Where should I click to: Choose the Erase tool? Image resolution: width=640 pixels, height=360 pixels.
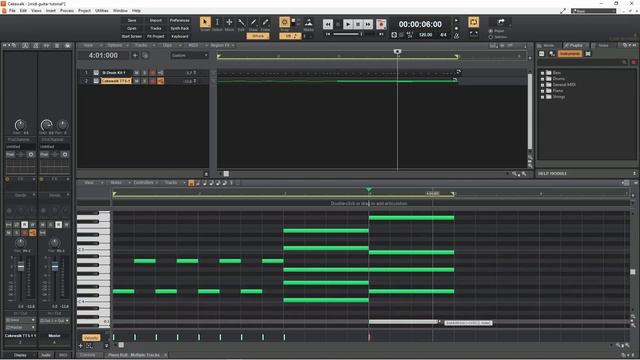click(265, 22)
